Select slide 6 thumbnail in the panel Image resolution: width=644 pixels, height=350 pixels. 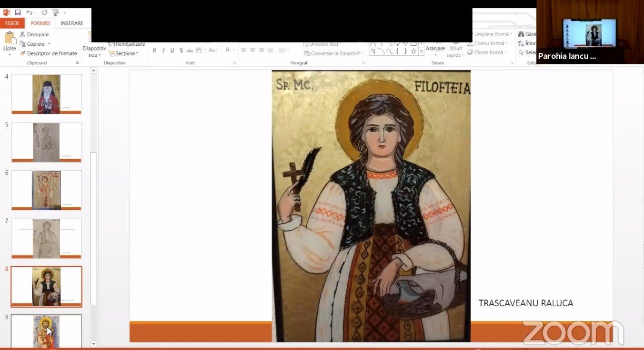coord(46,190)
